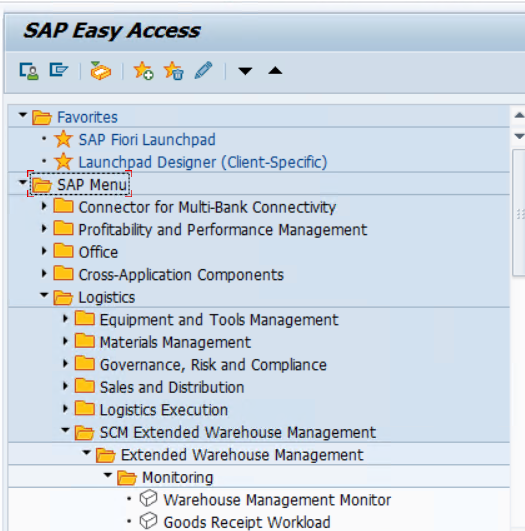Click the User Menu toolbar icon
Screen dimensions: 525x531
tap(29, 71)
